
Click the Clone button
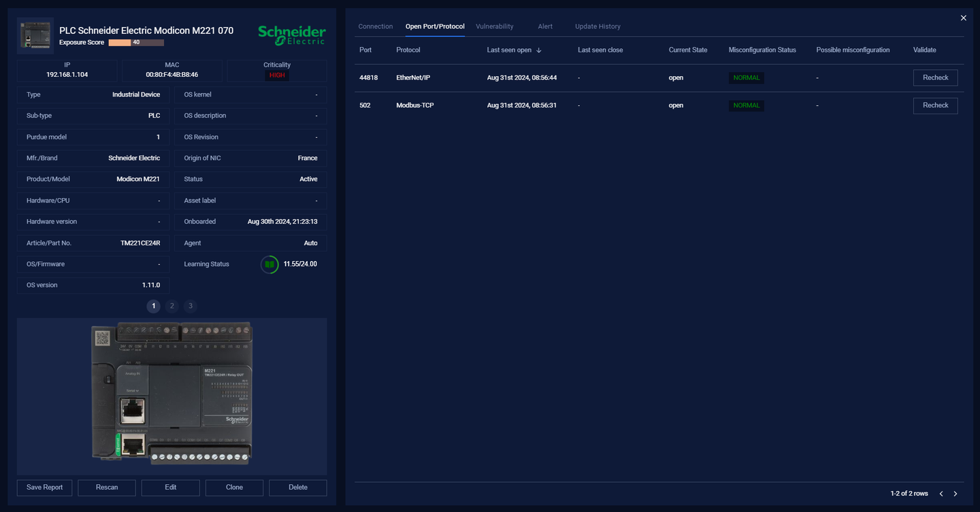click(234, 488)
